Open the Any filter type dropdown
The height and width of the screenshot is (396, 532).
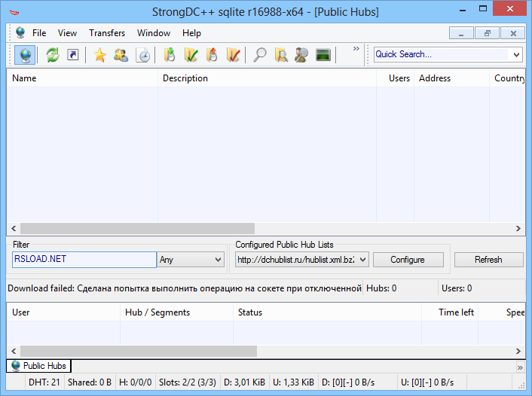(191, 260)
